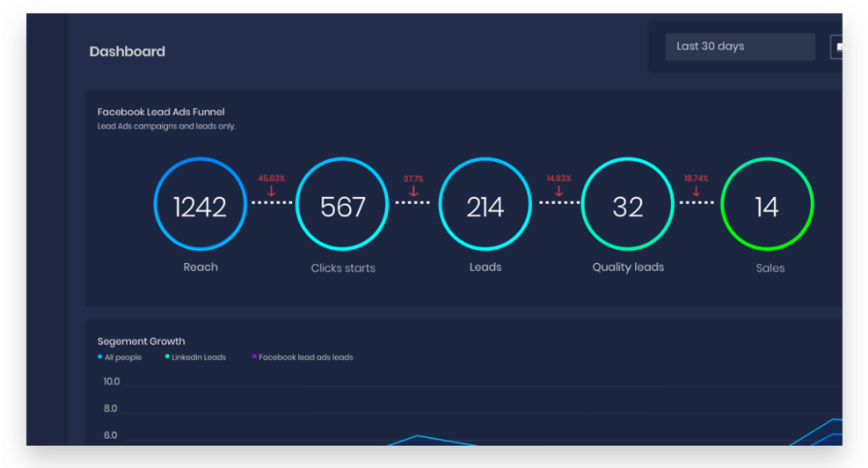The height and width of the screenshot is (468, 868).
Task: Click the Leads circle showing 214
Action: pyautogui.click(x=485, y=207)
